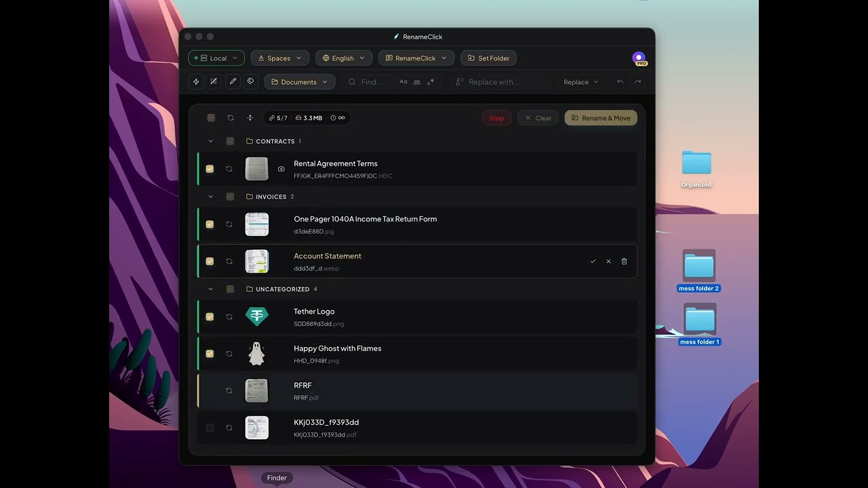
Task: Enable case-sensitive search with the Aa icon
Action: (403, 81)
